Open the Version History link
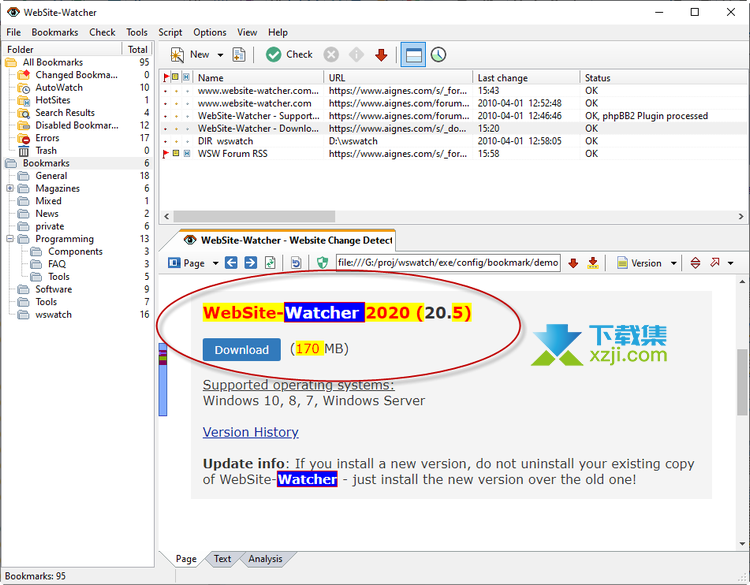This screenshot has height=585, width=750. pos(251,432)
